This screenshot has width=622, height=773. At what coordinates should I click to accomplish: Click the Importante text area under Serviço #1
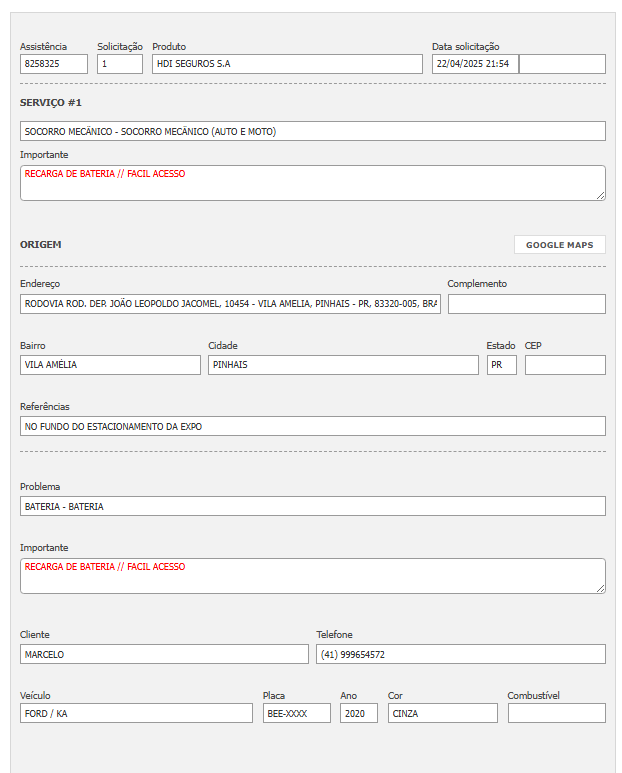pos(312,183)
